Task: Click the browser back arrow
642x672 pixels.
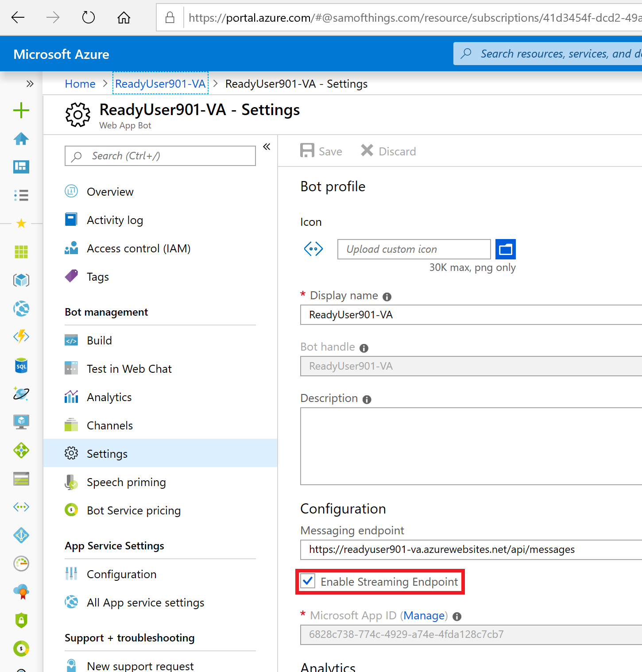Action: 18,18
